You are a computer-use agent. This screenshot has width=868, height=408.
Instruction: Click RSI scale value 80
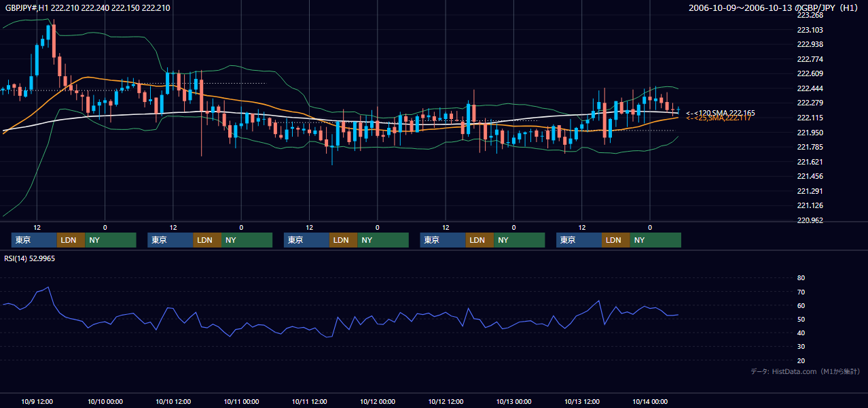click(x=801, y=278)
